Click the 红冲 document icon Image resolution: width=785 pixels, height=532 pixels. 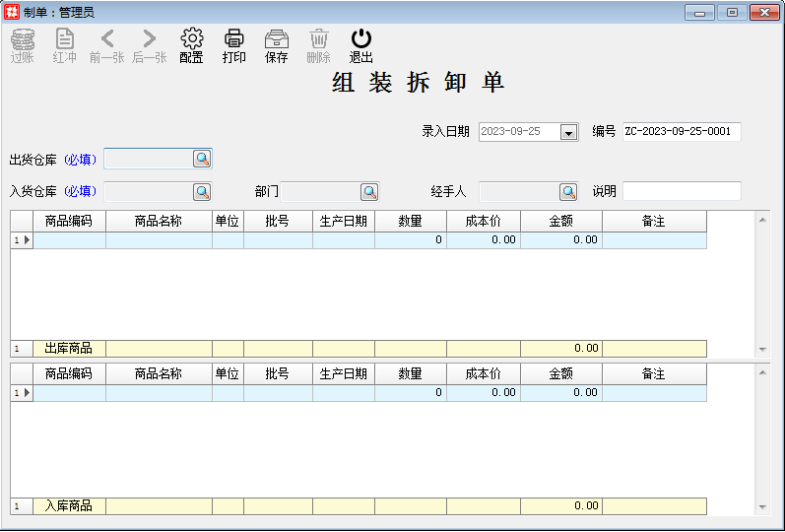(x=65, y=39)
